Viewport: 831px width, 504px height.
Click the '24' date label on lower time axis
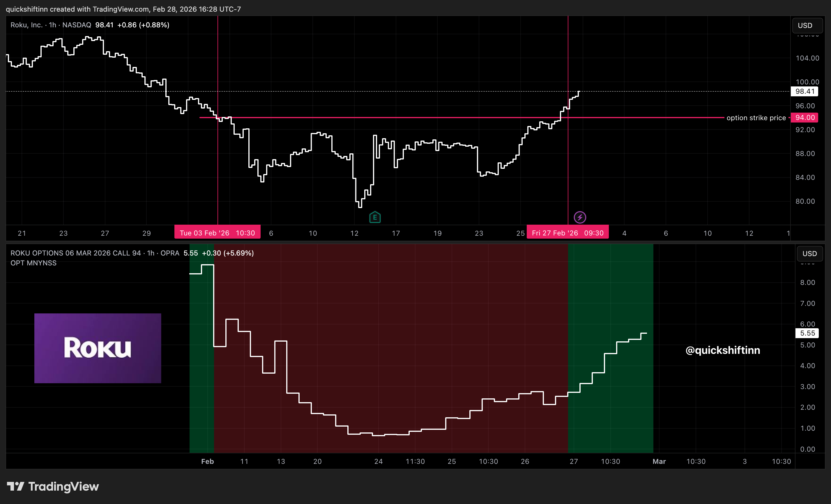tap(379, 461)
